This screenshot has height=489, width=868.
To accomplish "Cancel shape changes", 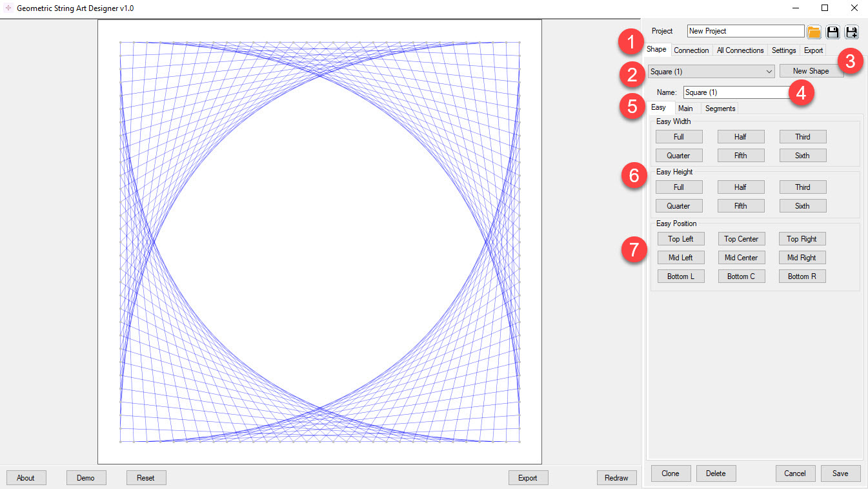I will [x=795, y=473].
